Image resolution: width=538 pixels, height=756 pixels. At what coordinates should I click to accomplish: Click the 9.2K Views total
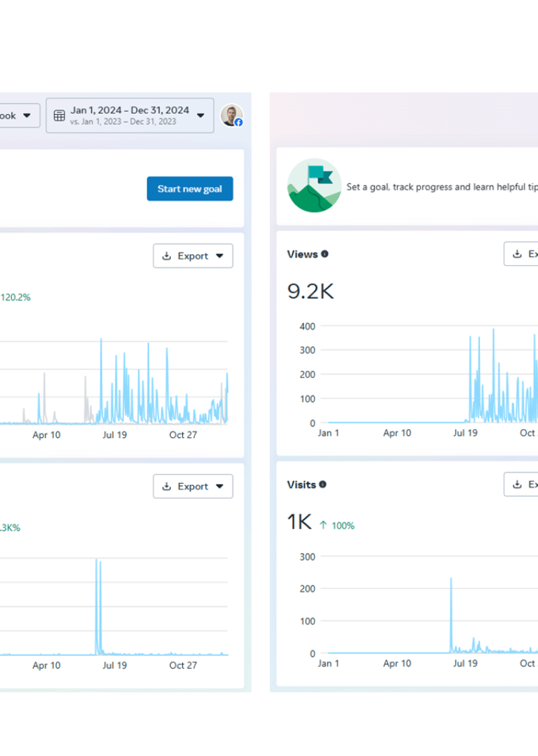click(310, 291)
